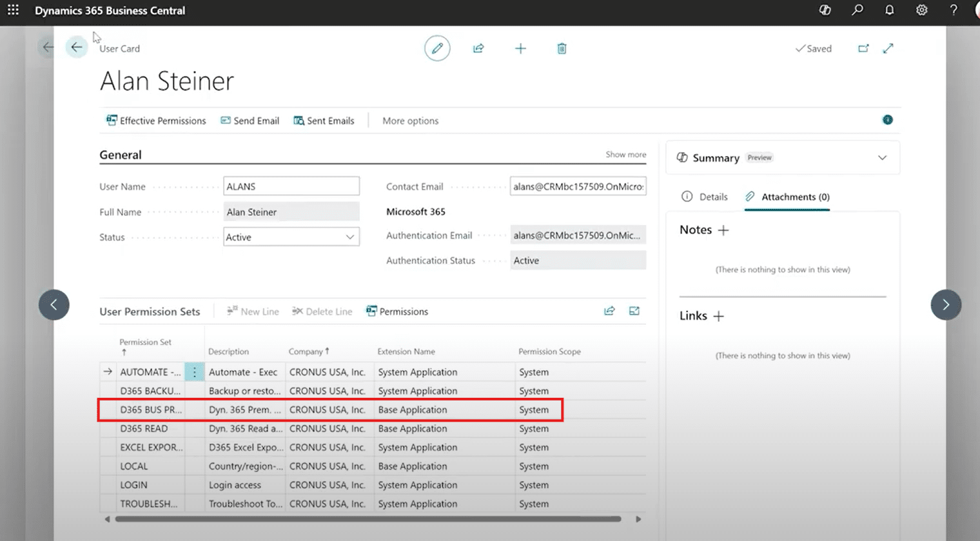Open notifications bell icon

coord(889,10)
